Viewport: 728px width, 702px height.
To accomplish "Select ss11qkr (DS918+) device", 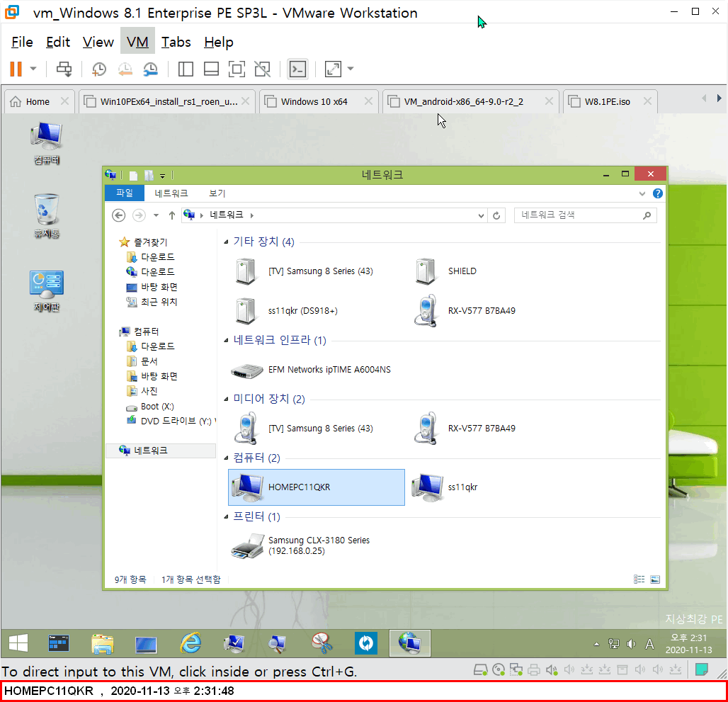I will click(316, 310).
